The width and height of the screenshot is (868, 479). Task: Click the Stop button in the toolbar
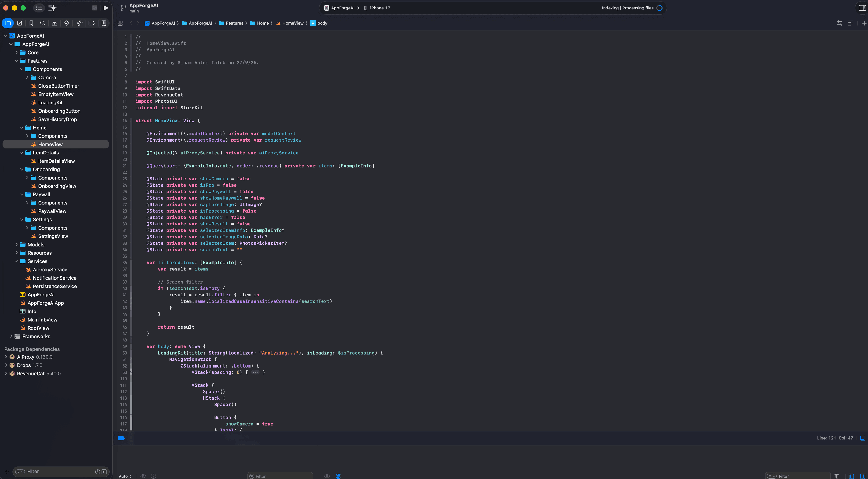point(95,8)
